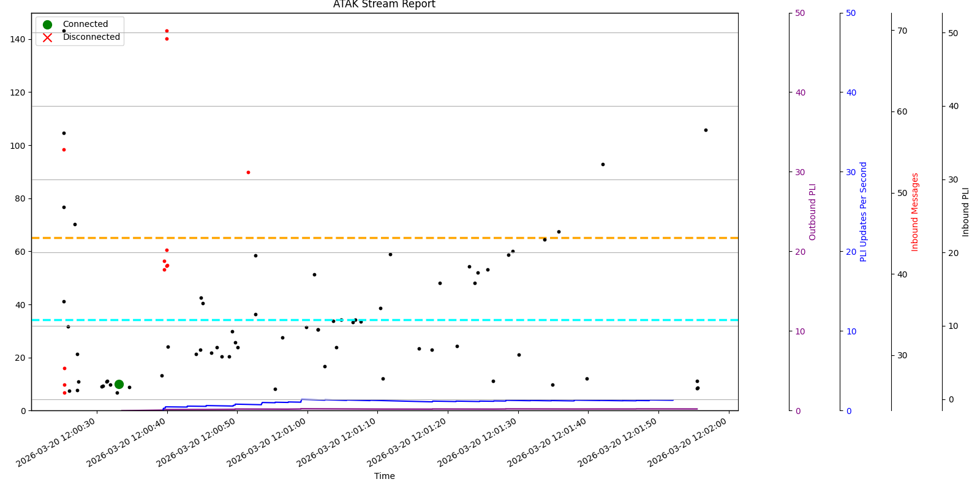
Task: Click the large green Connected point on the plot
Action: coord(119,384)
